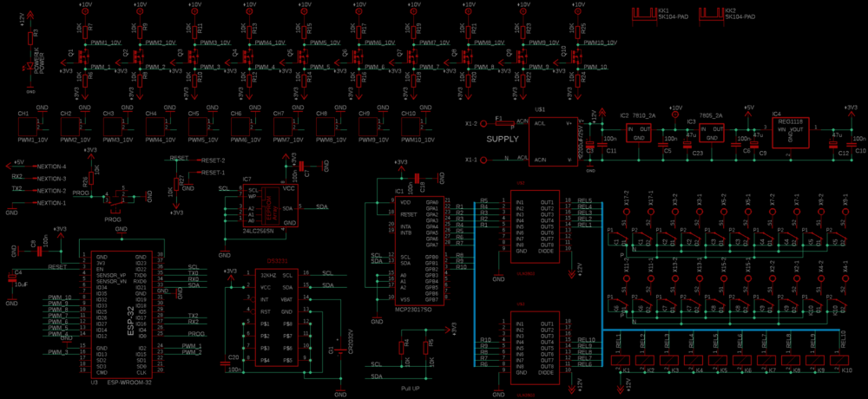This screenshot has width=868, height=399.
Task: Select the G1 CR2032V battery symbol
Action: click(x=340, y=350)
